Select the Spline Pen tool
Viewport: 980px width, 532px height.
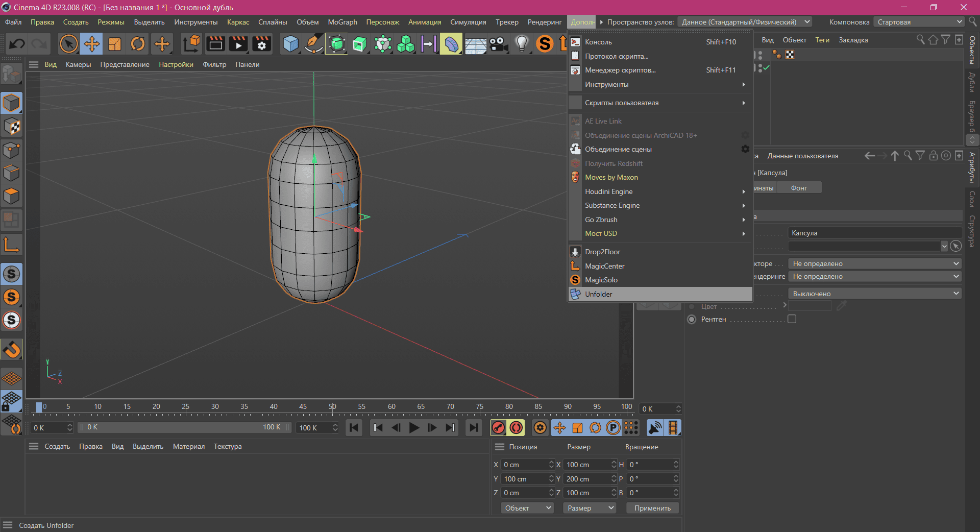pyautogui.click(x=313, y=44)
